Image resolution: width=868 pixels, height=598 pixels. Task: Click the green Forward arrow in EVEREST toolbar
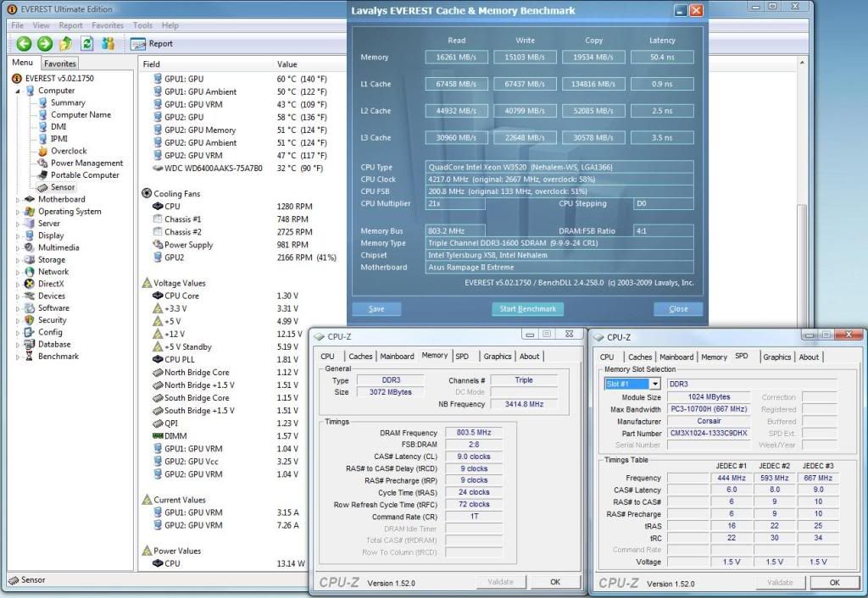point(45,43)
